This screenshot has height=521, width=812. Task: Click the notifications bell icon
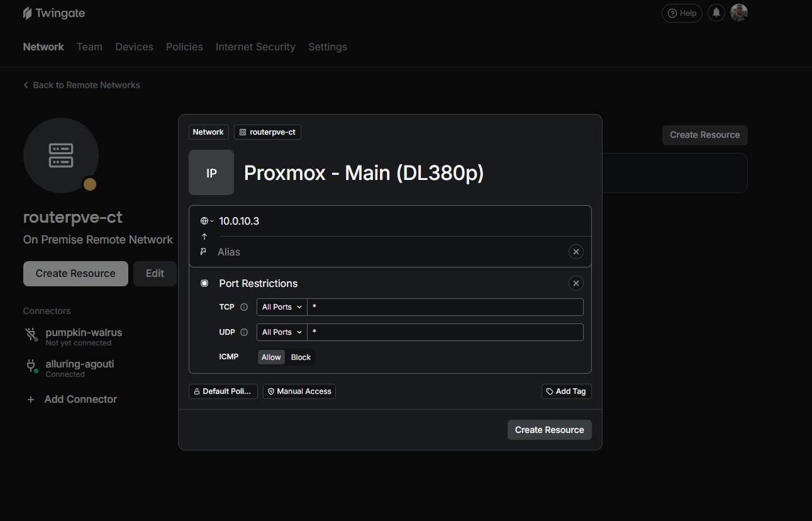[716, 13]
